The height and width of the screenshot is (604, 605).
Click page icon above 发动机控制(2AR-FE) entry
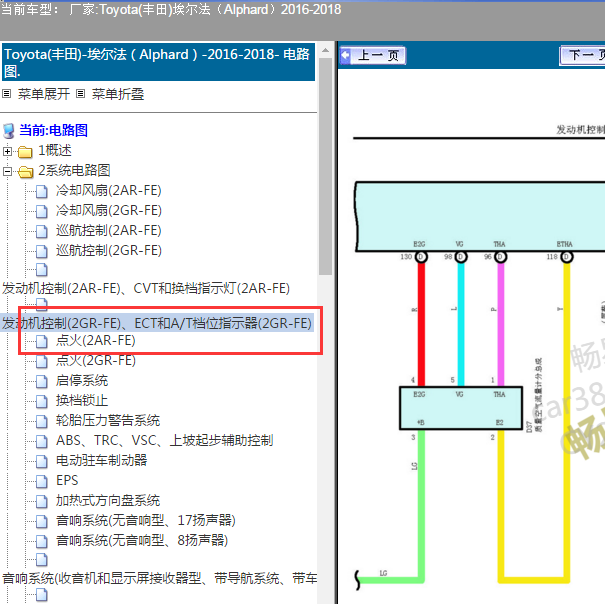[42, 270]
